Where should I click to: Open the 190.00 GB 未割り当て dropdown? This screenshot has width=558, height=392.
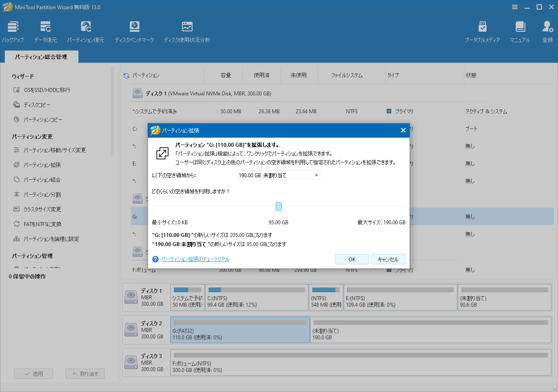(278, 175)
